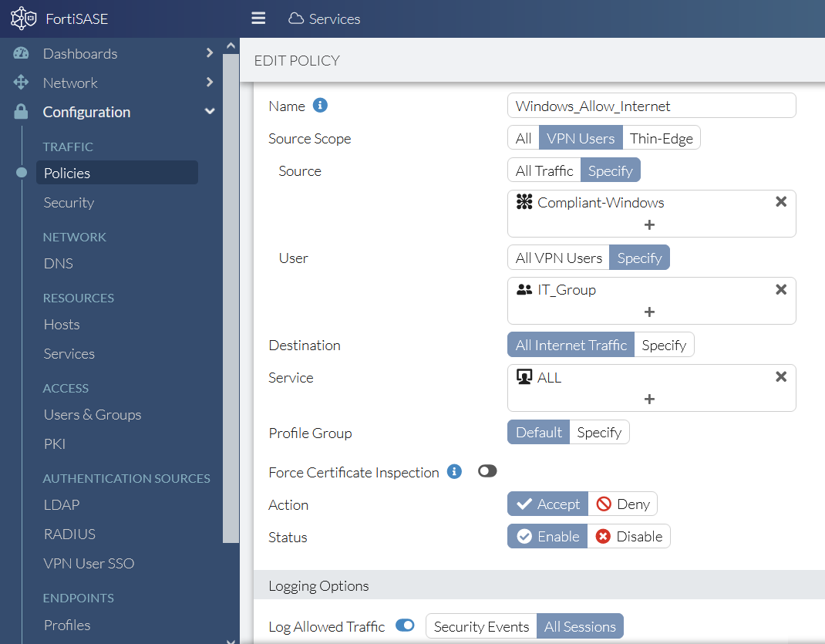Click the FortiSASE logo icon
This screenshot has width=825, height=644.
pos(23,19)
